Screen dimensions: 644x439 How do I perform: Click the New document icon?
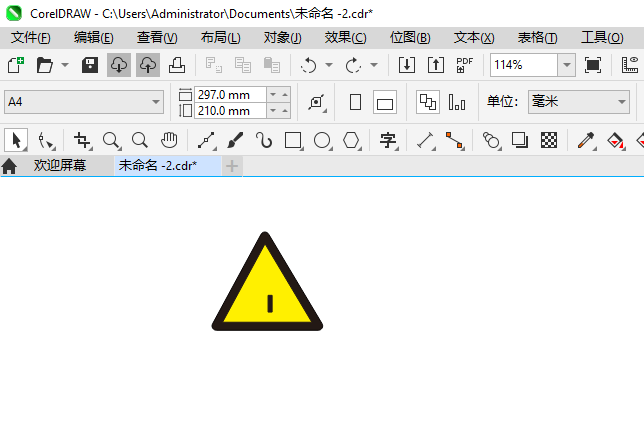(x=16, y=65)
